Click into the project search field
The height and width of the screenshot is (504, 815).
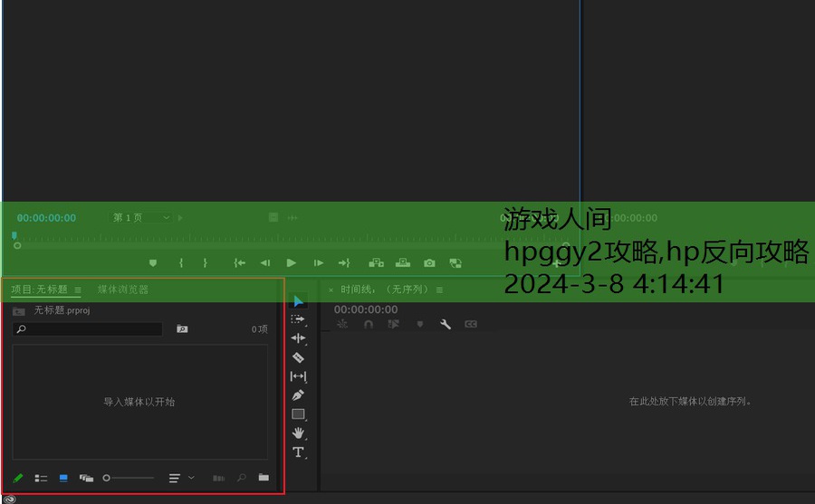point(87,328)
